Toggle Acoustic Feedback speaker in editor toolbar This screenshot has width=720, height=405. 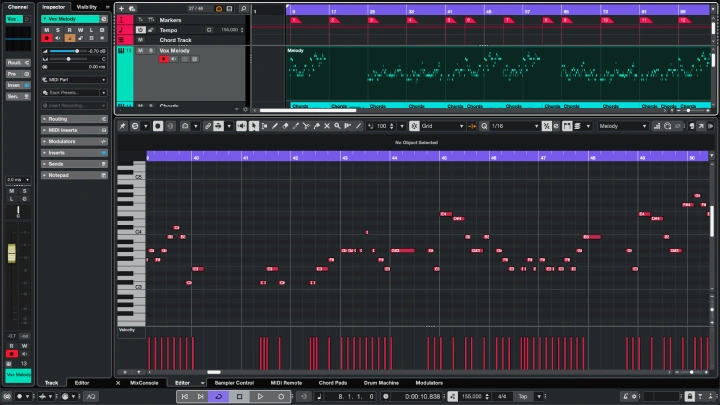tap(241, 126)
